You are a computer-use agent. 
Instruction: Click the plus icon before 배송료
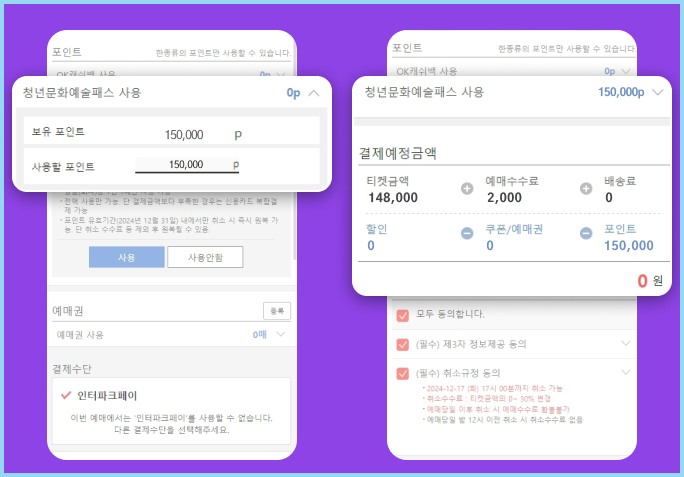(586, 189)
